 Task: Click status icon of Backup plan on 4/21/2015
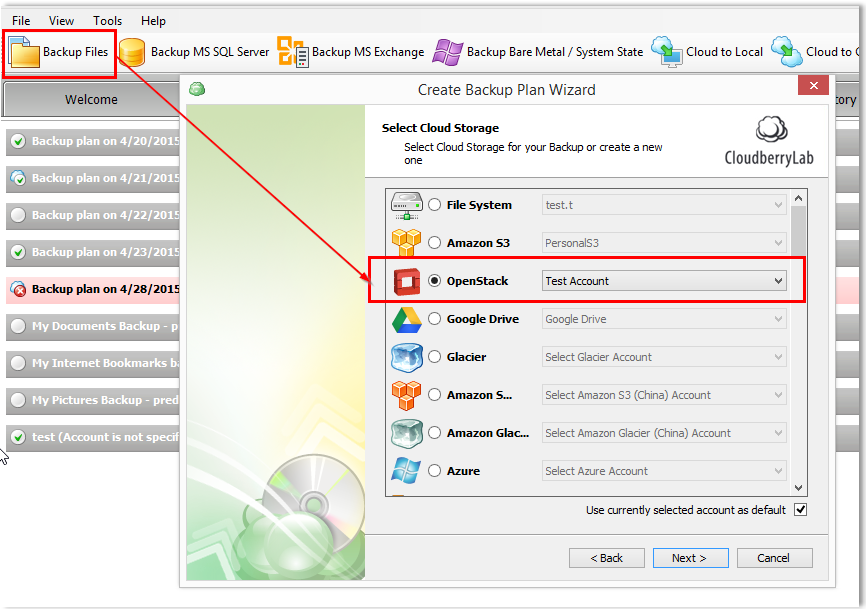tap(18, 178)
